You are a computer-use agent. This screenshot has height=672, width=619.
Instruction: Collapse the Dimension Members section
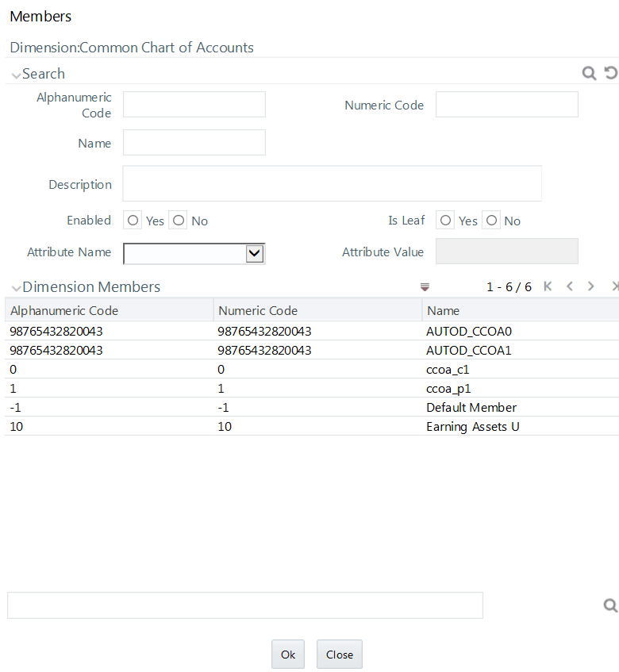(x=17, y=289)
